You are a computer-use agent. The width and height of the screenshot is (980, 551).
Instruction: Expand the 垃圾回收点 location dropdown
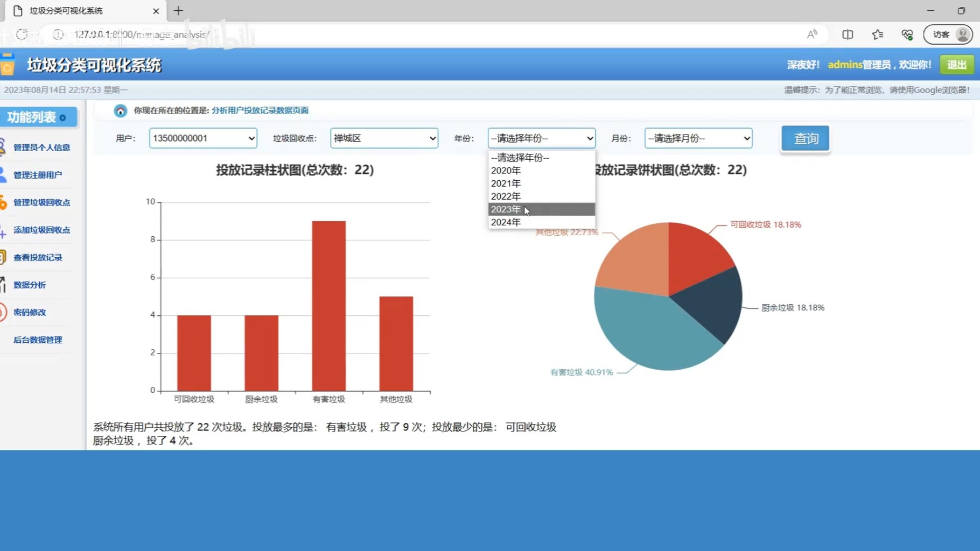(383, 138)
